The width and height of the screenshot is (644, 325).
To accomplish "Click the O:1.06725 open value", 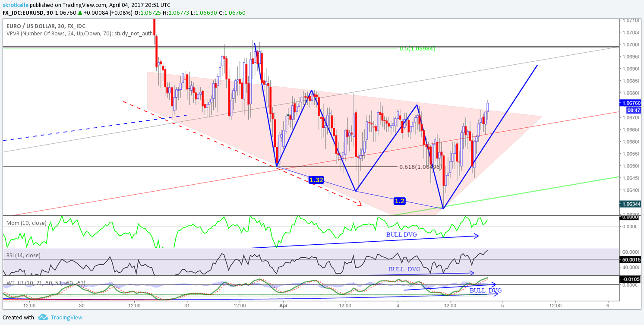I will [148, 13].
